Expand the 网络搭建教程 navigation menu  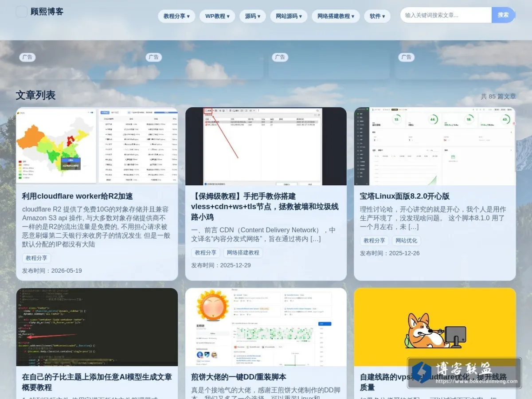[336, 16]
